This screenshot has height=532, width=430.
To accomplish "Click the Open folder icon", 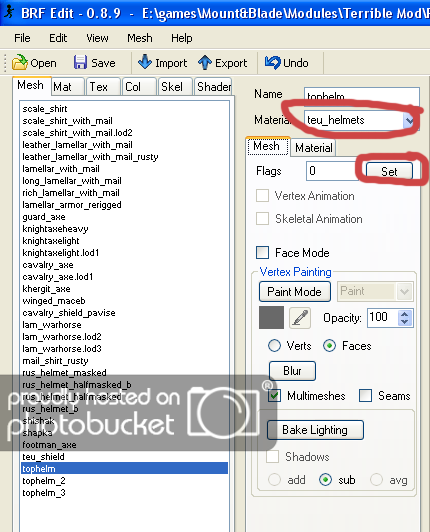I will (x=20, y=62).
